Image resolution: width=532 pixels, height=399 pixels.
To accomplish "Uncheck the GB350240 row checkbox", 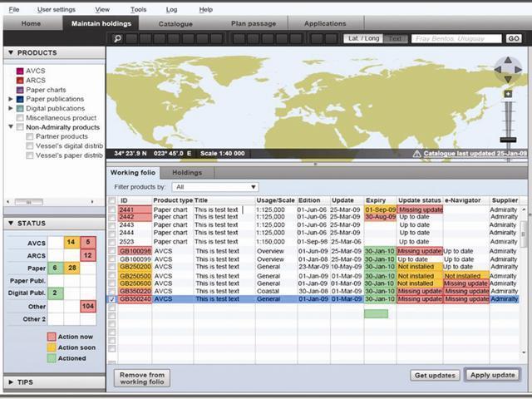I will [112, 299].
